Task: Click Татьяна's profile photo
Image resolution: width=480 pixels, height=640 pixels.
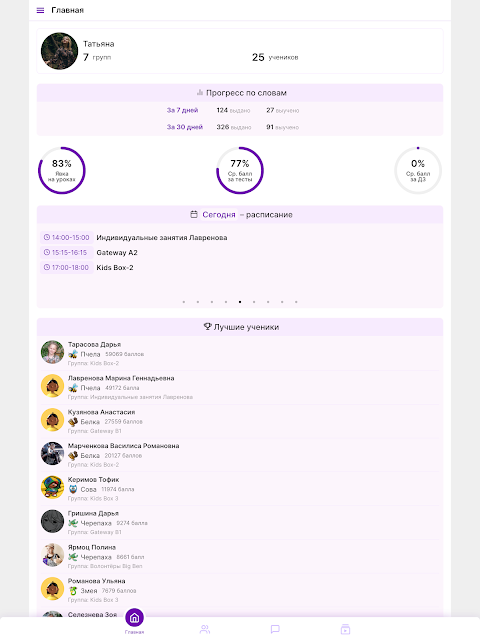Action: [59, 51]
